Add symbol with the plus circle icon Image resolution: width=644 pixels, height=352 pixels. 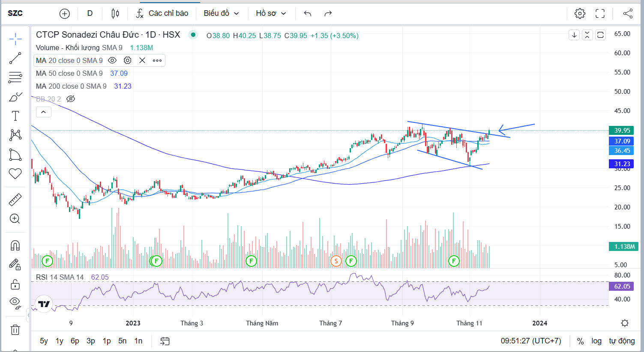tap(64, 13)
